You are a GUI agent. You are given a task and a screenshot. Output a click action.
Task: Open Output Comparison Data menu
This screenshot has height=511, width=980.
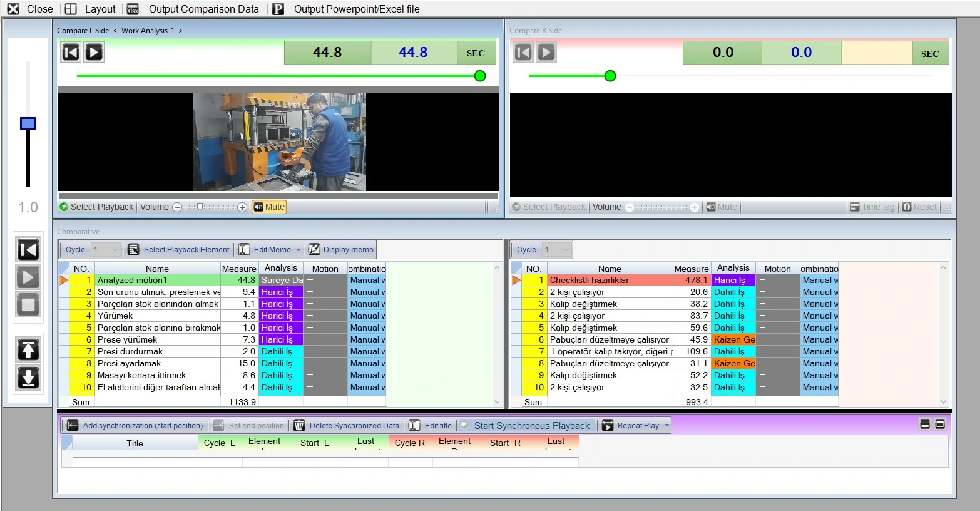click(x=194, y=9)
